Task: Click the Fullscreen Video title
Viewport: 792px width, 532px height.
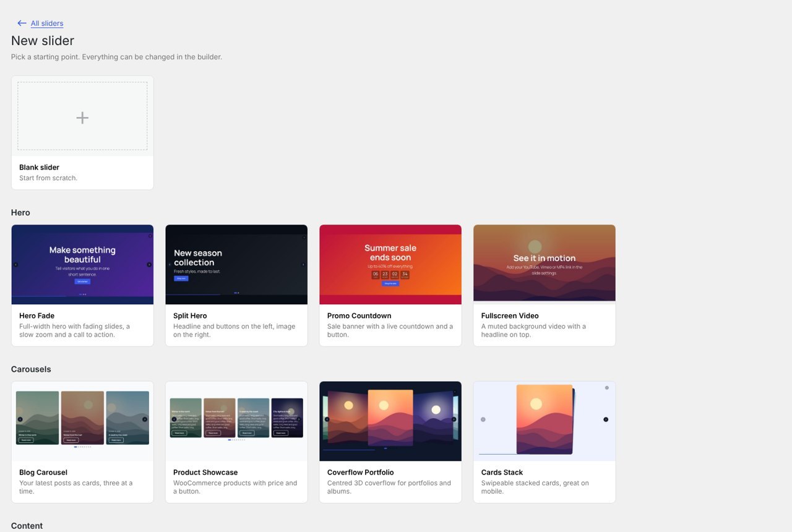Action: 510,316
